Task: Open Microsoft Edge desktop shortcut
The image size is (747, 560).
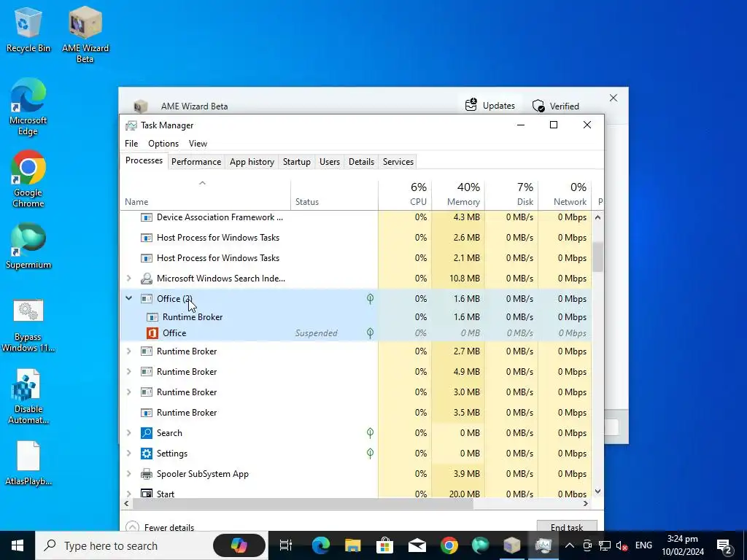Action: pyautogui.click(x=28, y=107)
